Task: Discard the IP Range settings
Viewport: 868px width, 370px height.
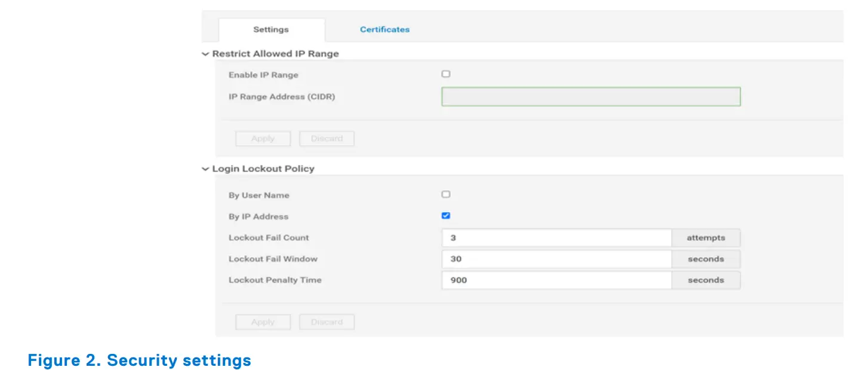Action: click(x=327, y=138)
